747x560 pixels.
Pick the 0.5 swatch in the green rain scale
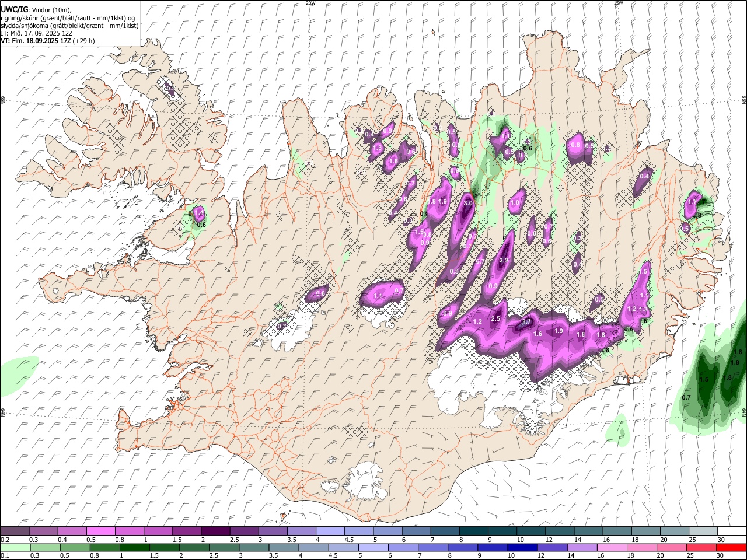click(75, 547)
